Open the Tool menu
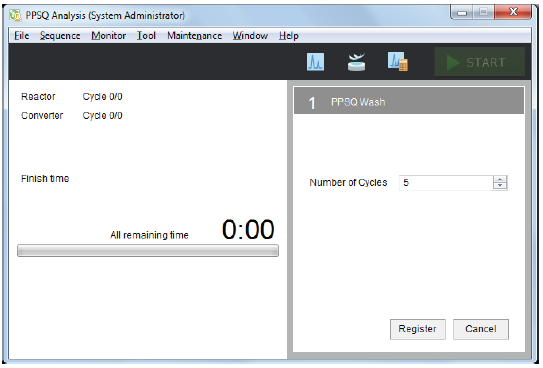The image size is (543, 368). click(146, 35)
